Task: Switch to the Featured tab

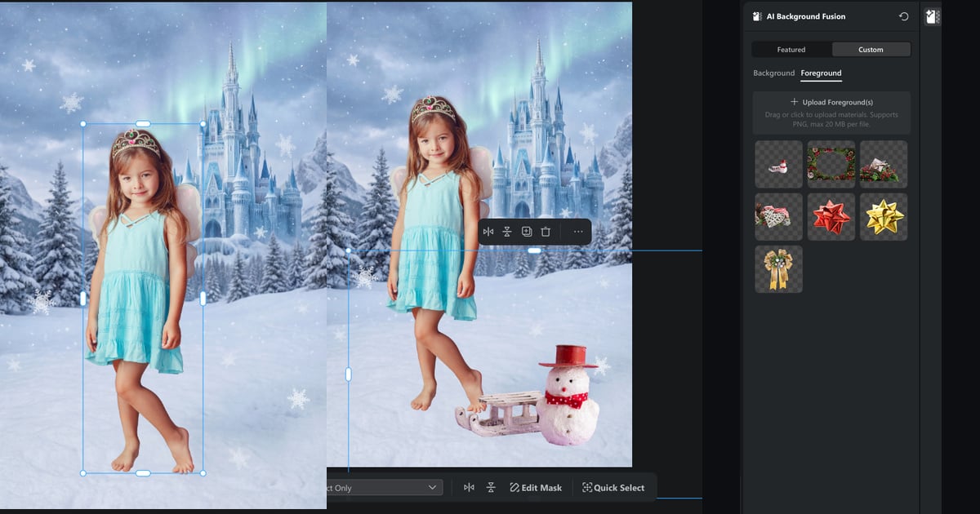Action: tap(791, 50)
